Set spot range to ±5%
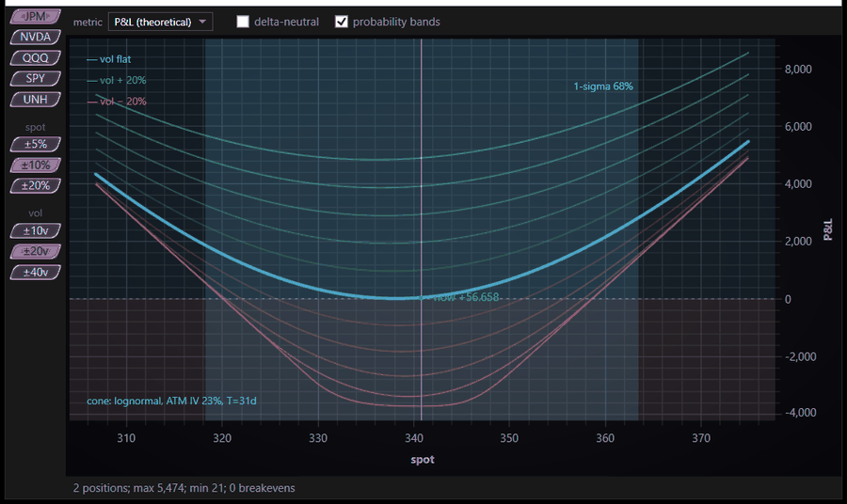This screenshot has height=504, width=847. 36,144
